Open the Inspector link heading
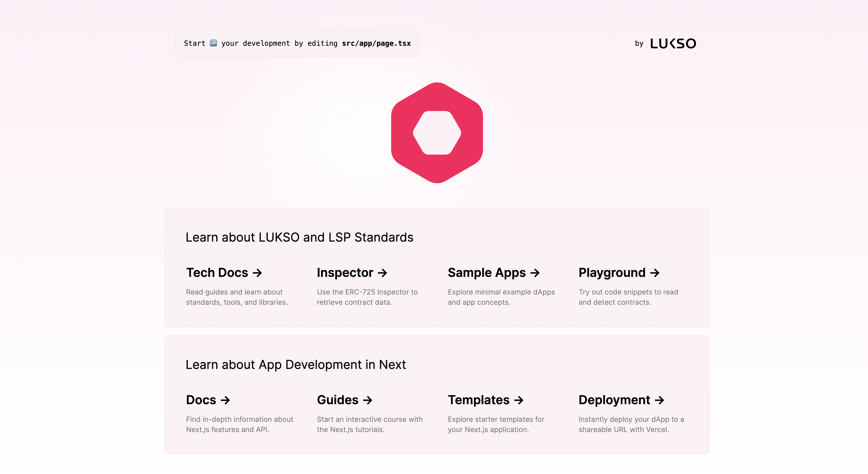Screen dimensions: 868x474 pos(345,273)
